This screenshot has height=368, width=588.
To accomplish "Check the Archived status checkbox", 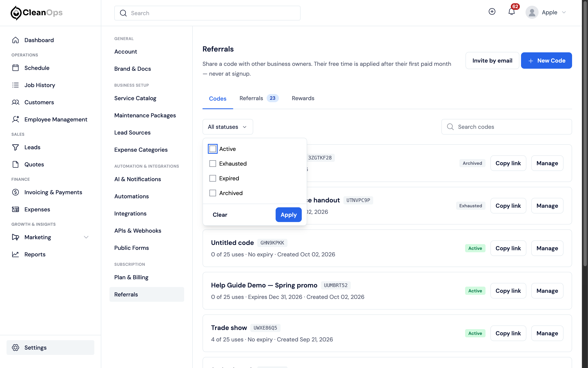I will (213, 193).
